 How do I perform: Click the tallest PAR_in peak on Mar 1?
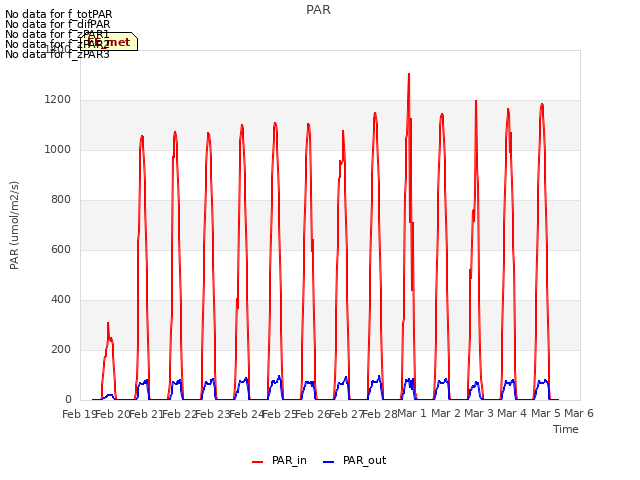(409, 75)
